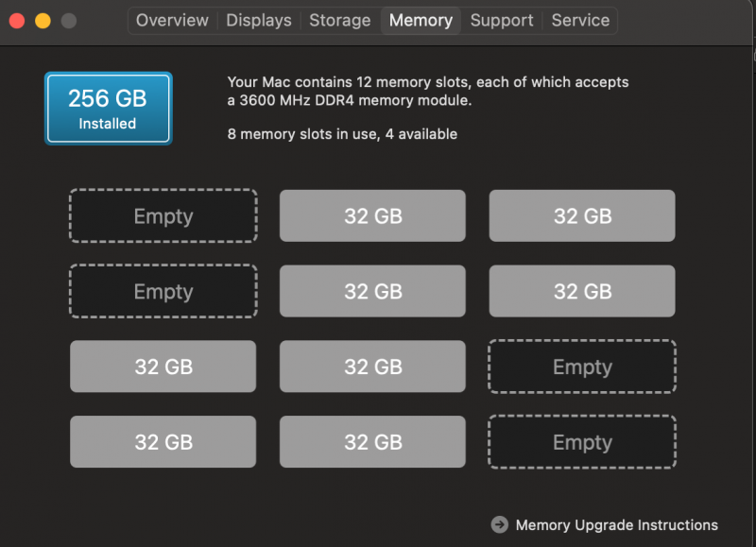Screen dimensions: 756x547
Task: Click the highlighted Memory tab
Action: click(421, 20)
